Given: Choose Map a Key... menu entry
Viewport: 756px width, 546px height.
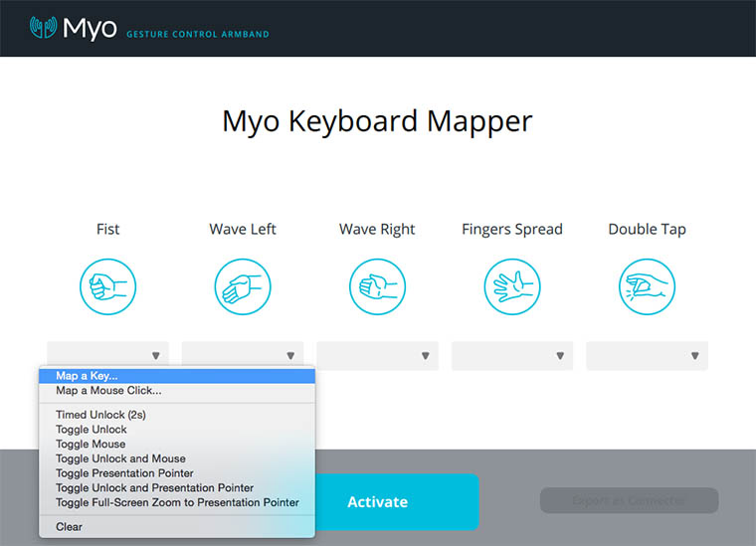Looking at the screenshot, I should [177, 376].
